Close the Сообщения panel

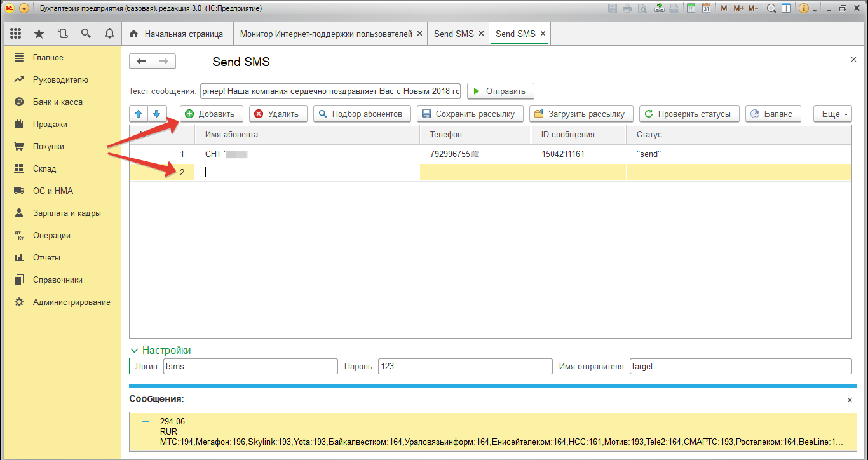[x=850, y=400]
